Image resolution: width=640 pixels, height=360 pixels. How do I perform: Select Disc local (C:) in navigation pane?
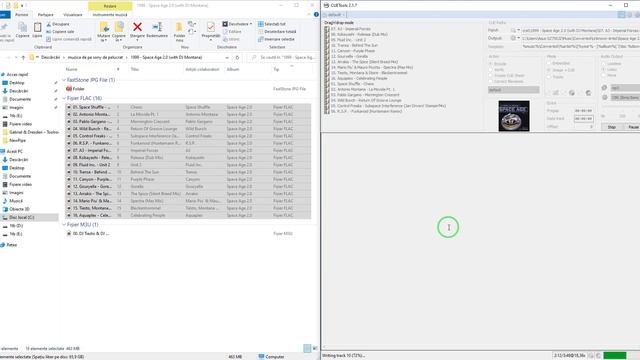click(22, 218)
